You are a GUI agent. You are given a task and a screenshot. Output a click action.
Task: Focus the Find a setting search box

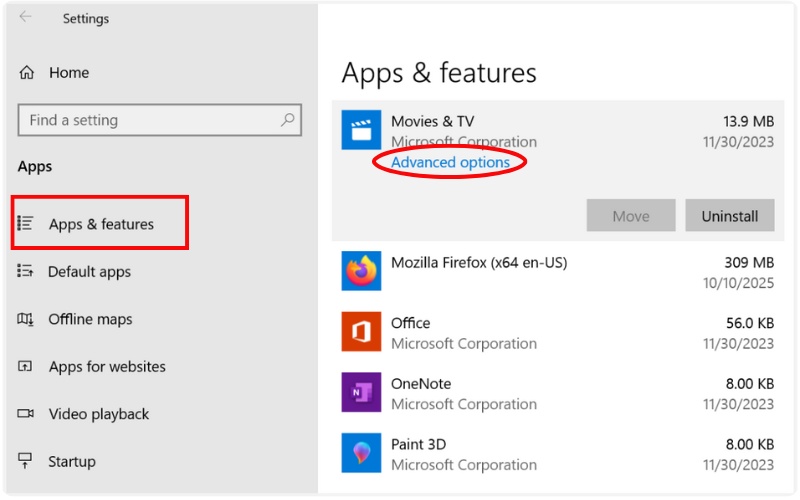coord(160,120)
